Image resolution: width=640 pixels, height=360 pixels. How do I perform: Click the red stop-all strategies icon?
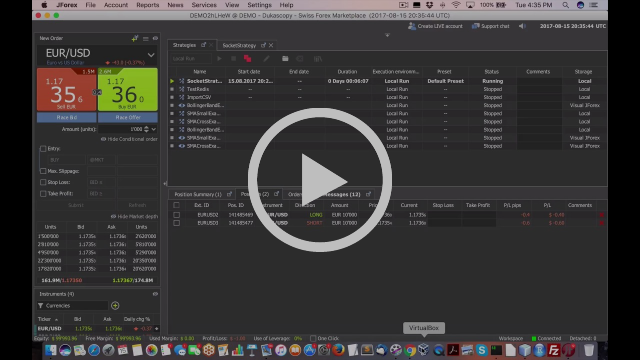[x=247, y=59]
